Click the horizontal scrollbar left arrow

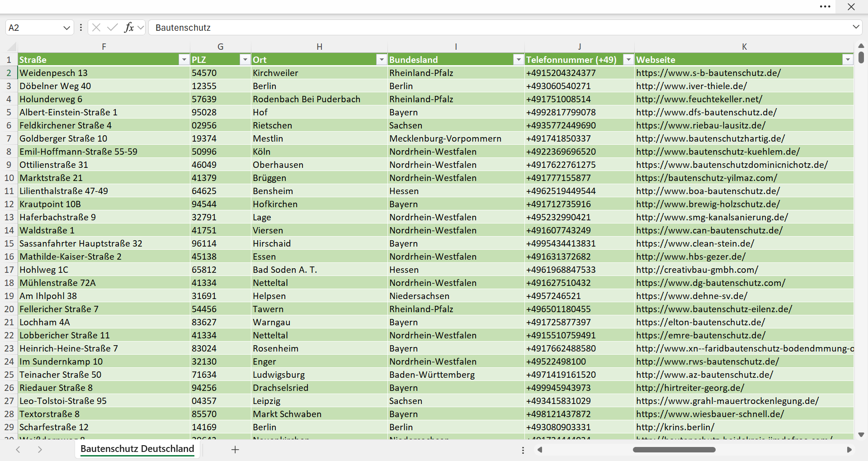point(539,450)
